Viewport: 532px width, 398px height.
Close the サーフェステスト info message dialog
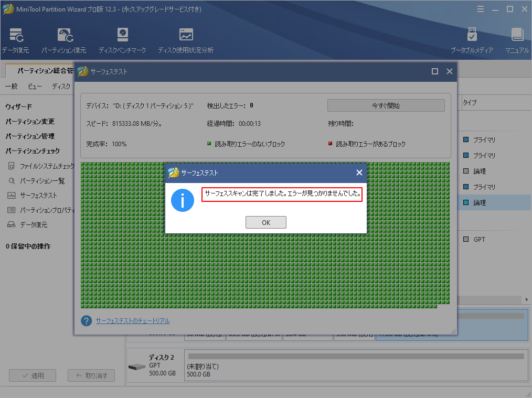coord(359,173)
